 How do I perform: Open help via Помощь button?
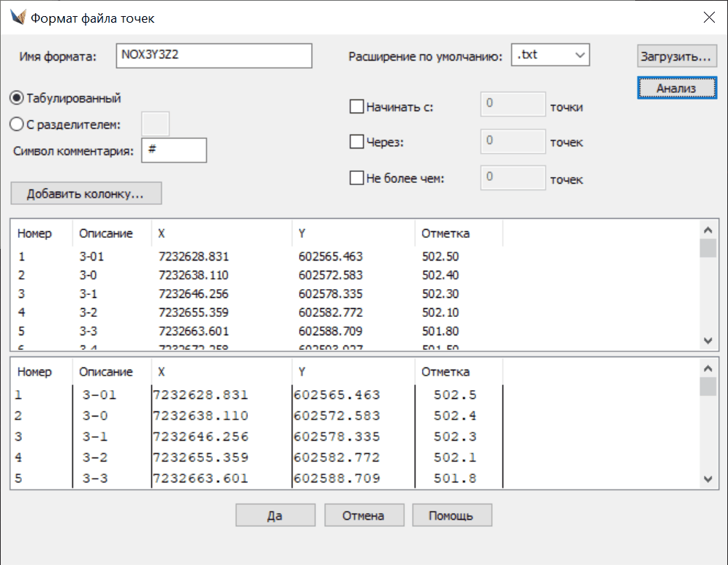[x=451, y=515]
